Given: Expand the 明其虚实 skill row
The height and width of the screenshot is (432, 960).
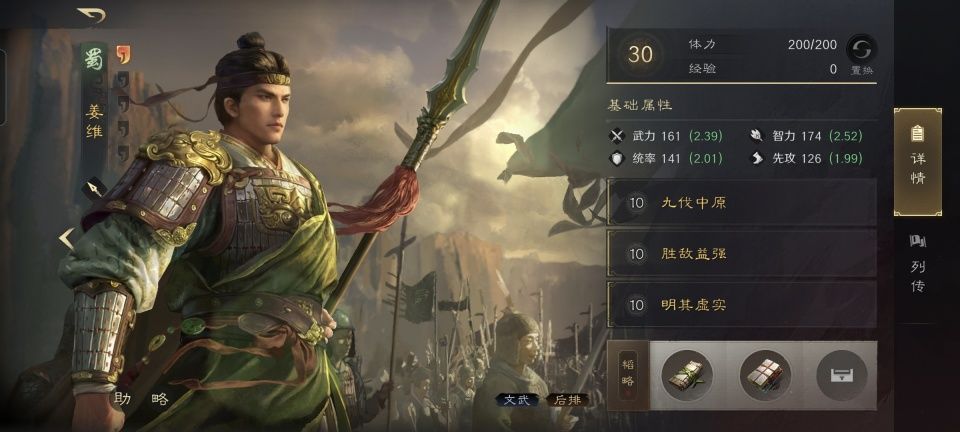Looking at the screenshot, I should click(x=741, y=304).
